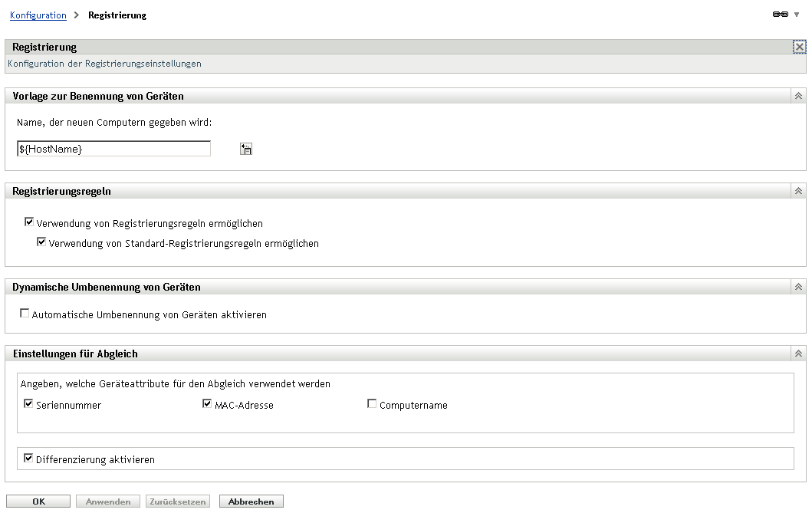The image size is (812, 513).
Task: Click the OK button
Action: (38, 501)
